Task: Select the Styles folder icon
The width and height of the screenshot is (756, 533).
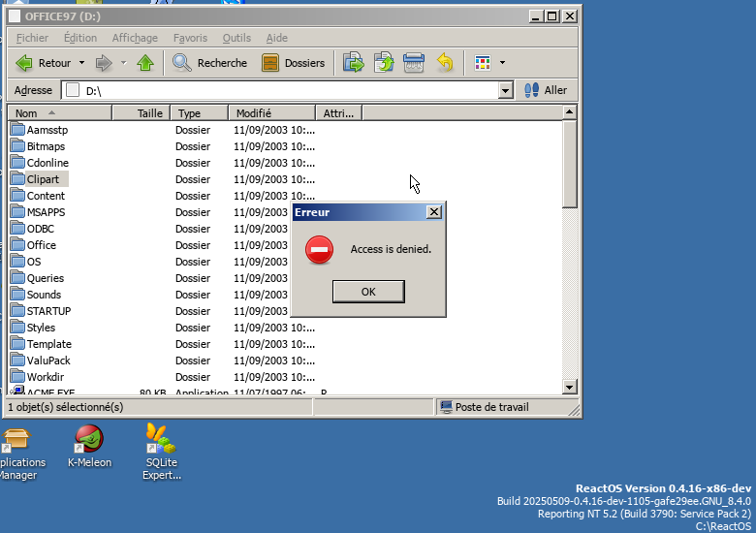Action: [x=17, y=327]
